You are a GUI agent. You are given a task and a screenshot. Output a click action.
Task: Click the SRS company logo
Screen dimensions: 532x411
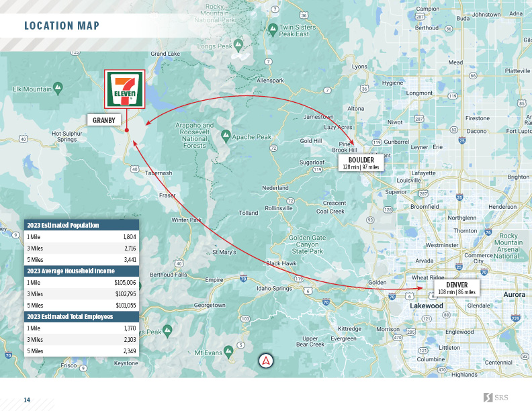[495, 398]
